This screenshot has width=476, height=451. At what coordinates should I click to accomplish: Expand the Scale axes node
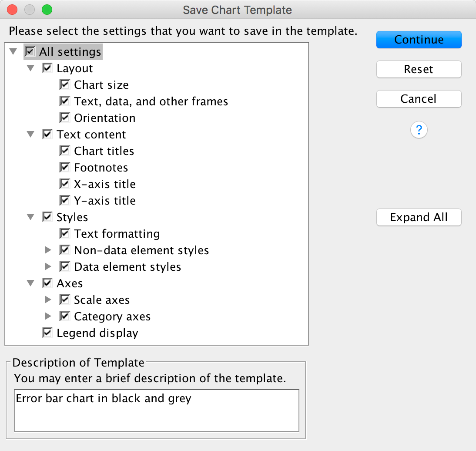(x=48, y=300)
